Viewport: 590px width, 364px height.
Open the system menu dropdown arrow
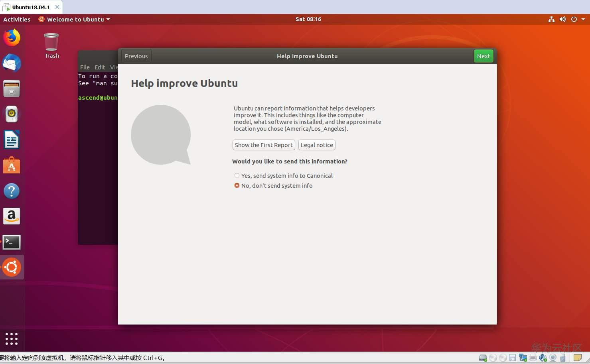coord(583,19)
